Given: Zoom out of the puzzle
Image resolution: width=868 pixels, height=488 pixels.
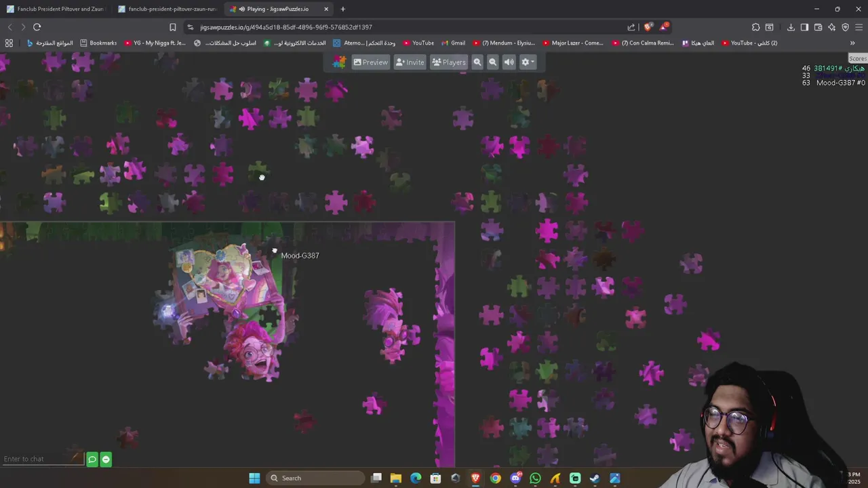Looking at the screenshot, I should pos(493,62).
